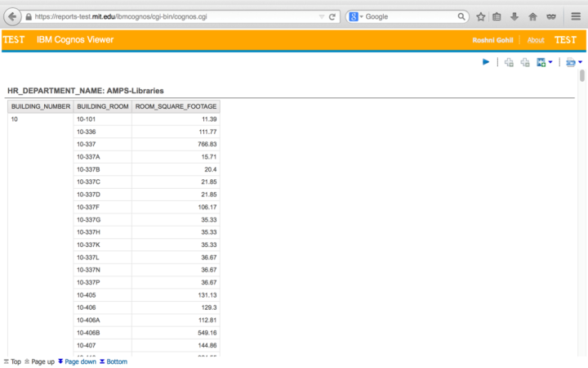Open the Firefox hamburger menu
This screenshot has width=588, height=368.
click(575, 16)
